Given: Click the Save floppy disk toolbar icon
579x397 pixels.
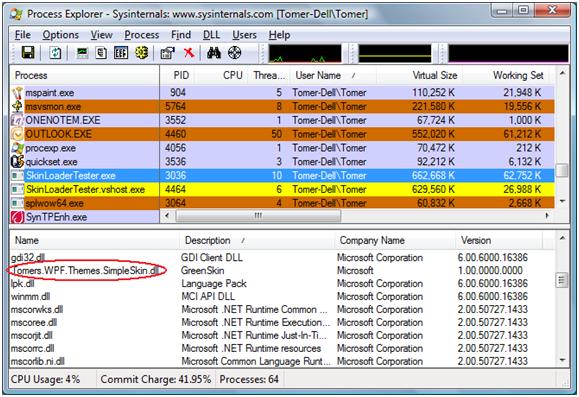Looking at the screenshot, I should [28, 53].
